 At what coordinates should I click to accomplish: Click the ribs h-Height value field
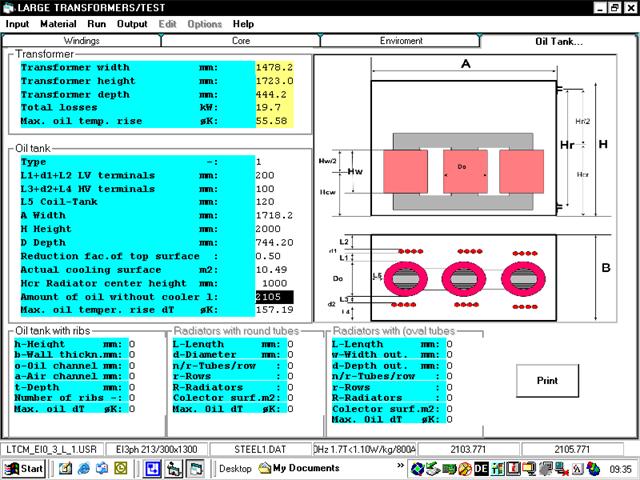pyautogui.click(x=132, y=344)
